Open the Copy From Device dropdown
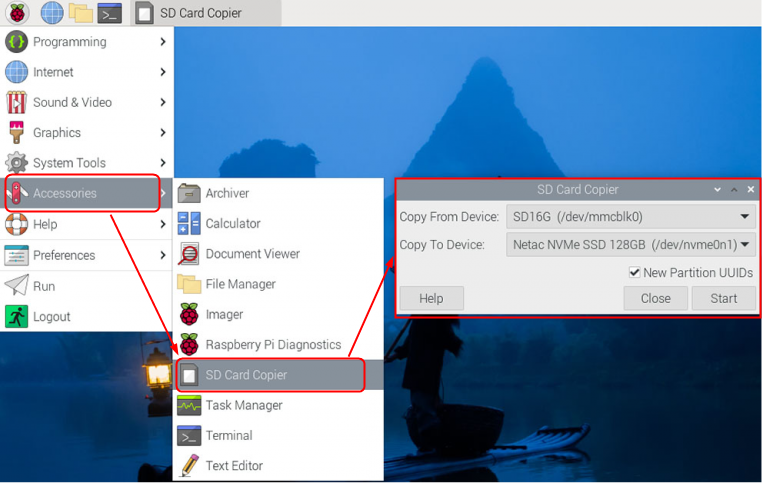Viewport: 762px width, 483px height. click(630, 216)
